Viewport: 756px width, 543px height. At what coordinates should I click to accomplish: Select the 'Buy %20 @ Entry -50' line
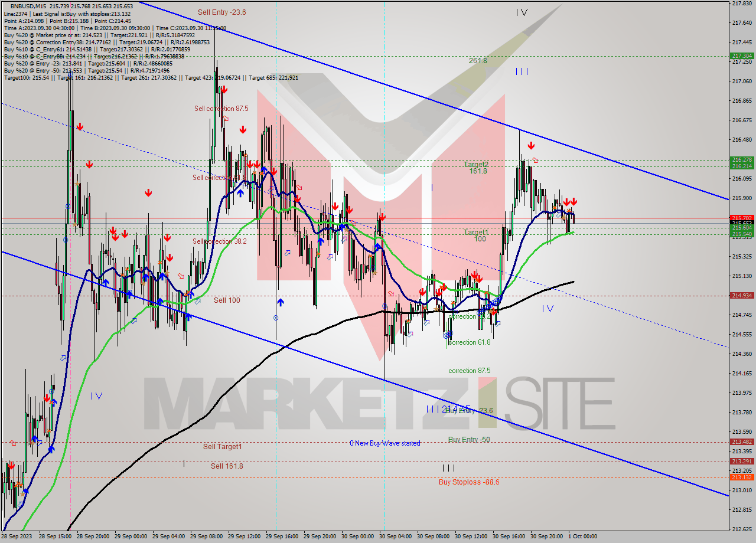pos(87,71)
